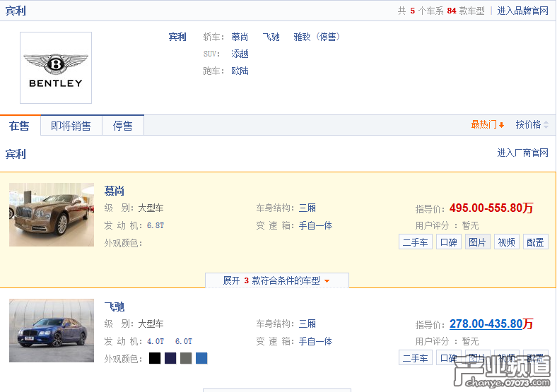Screen dimensions: 557x392
Task: Sort listings by 按价格
Action: (x=532, y=124)
